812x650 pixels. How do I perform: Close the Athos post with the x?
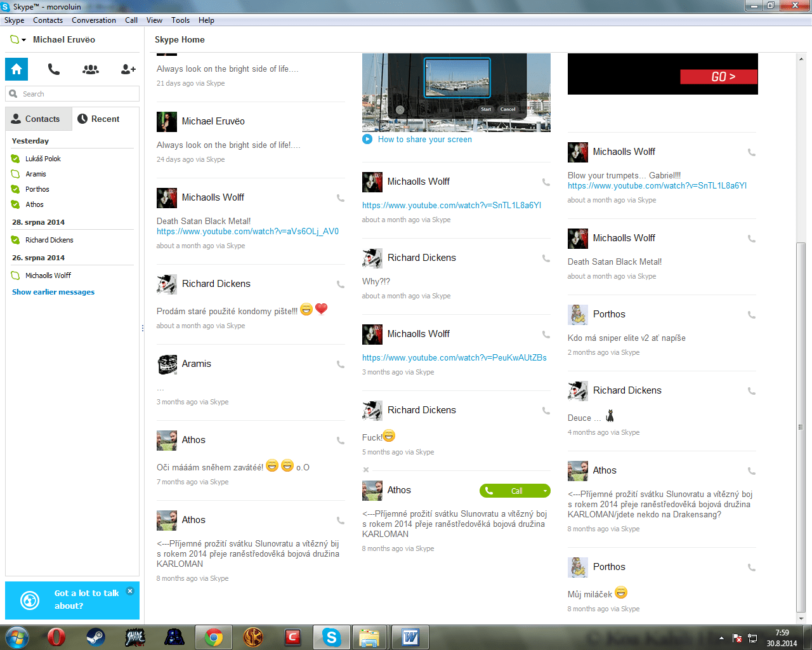[366, 470]
